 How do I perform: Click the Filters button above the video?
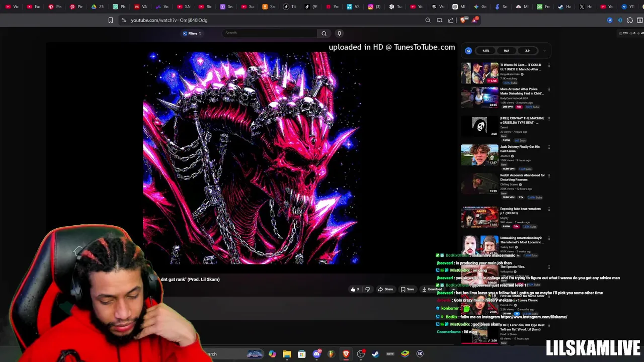192,33
